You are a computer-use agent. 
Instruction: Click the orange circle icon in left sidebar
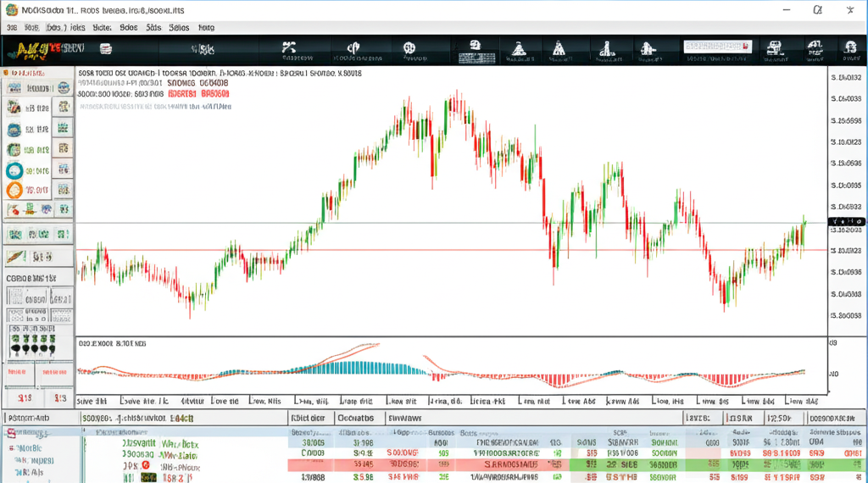point(15,191)
